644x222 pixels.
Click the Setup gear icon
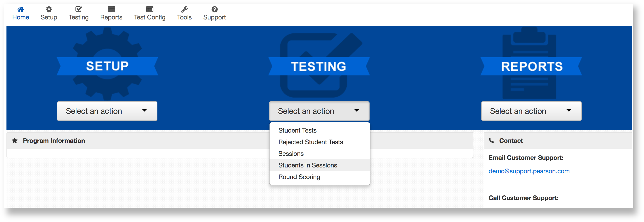tap(49, 10)
